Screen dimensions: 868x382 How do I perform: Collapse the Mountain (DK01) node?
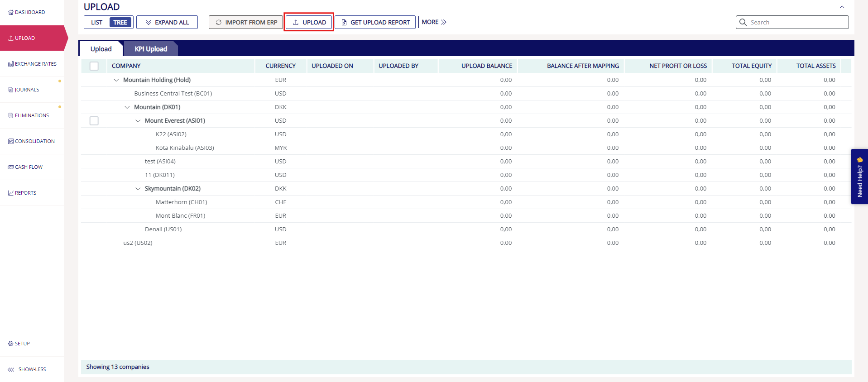click(127, 107)
